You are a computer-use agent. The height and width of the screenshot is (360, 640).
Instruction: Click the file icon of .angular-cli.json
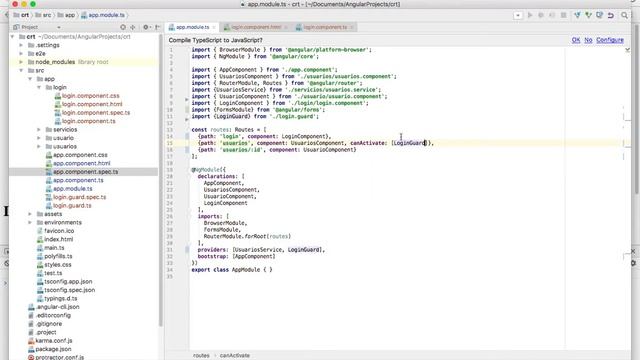(x=31, y=307)
